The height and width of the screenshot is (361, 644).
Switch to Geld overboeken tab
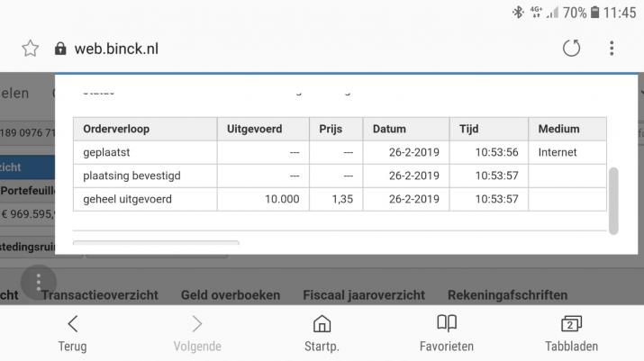[x=231, y=294]
